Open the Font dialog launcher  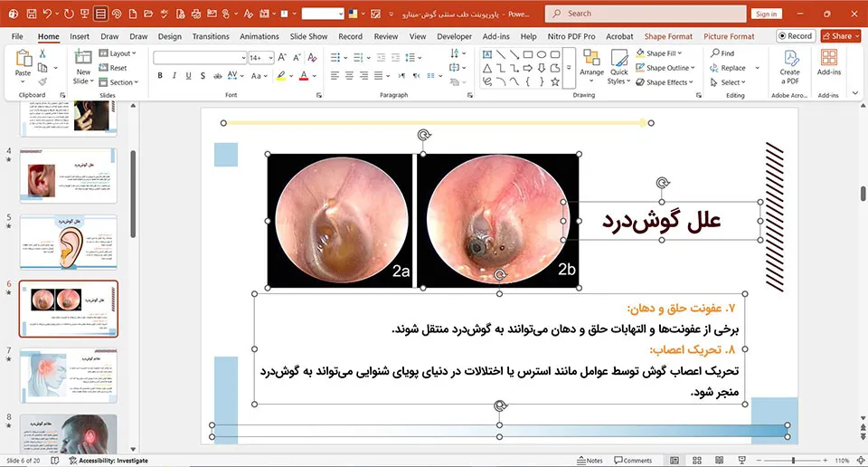[x=319, y=95]
